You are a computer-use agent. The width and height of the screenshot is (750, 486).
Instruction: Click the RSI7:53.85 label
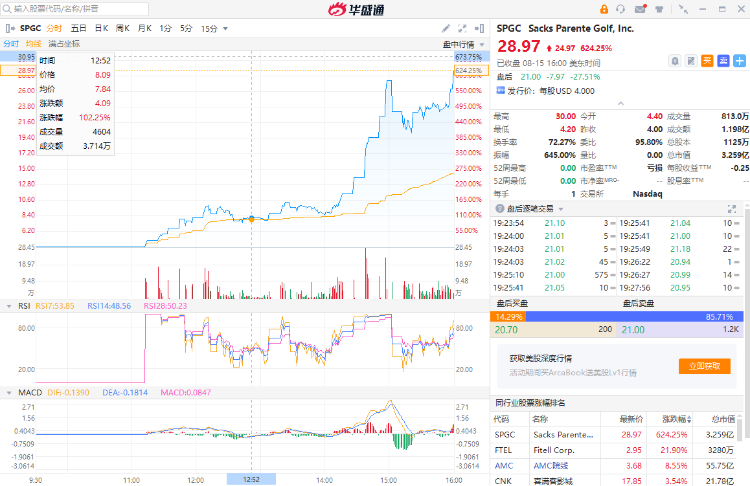55,306
